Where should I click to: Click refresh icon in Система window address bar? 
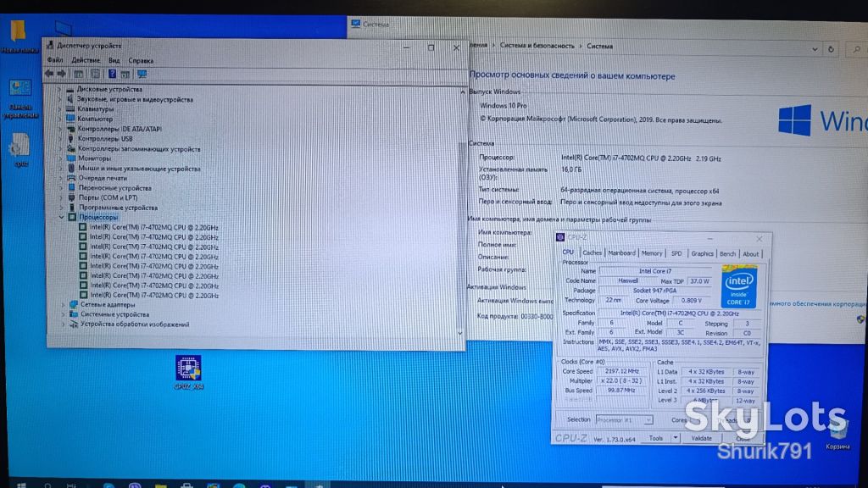[831, 49]
